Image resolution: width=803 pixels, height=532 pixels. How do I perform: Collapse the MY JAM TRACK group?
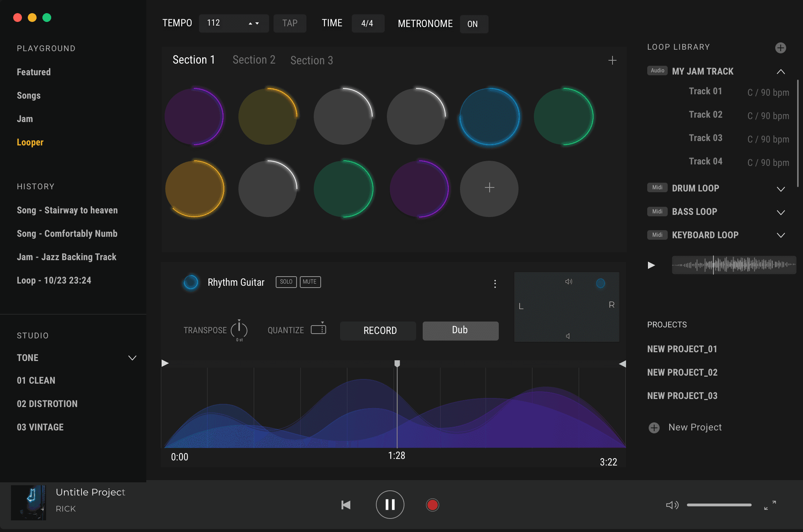[x=780, y=72]
